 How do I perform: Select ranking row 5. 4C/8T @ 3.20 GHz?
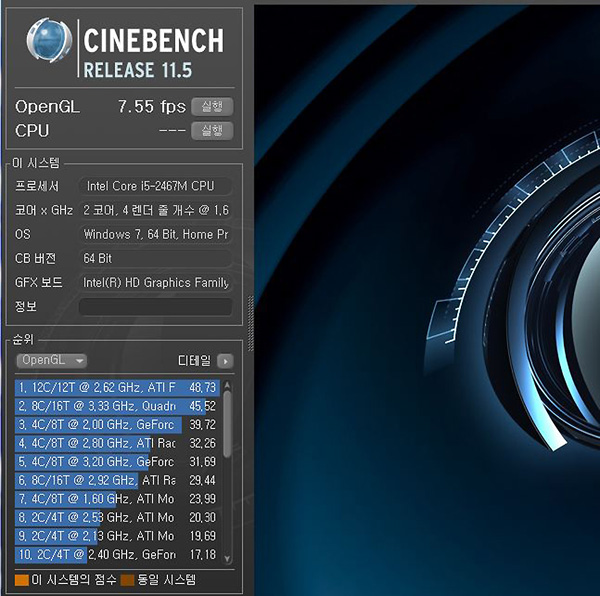coord(117,462)
